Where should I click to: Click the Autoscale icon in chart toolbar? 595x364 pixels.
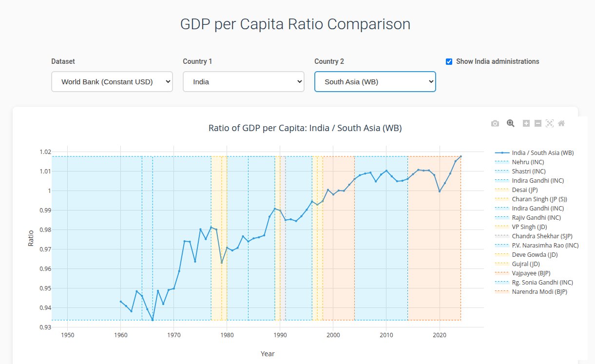pos(550,124)
